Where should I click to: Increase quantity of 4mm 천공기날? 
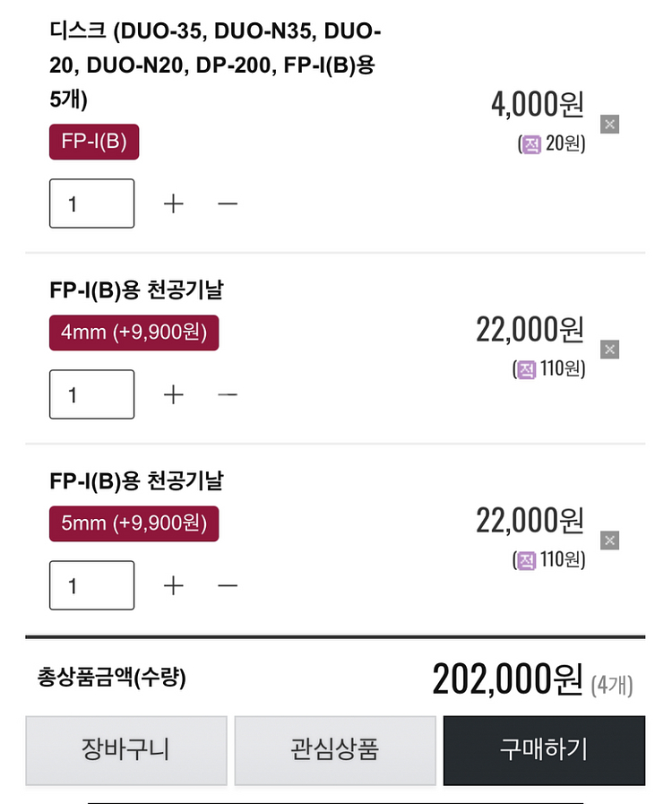173,394
